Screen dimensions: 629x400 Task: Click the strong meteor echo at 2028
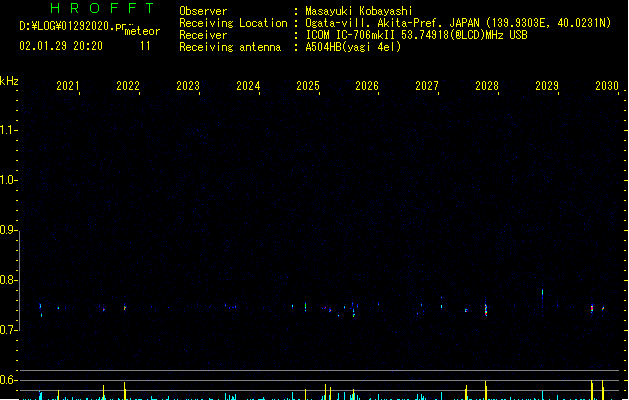pos(486,308)
